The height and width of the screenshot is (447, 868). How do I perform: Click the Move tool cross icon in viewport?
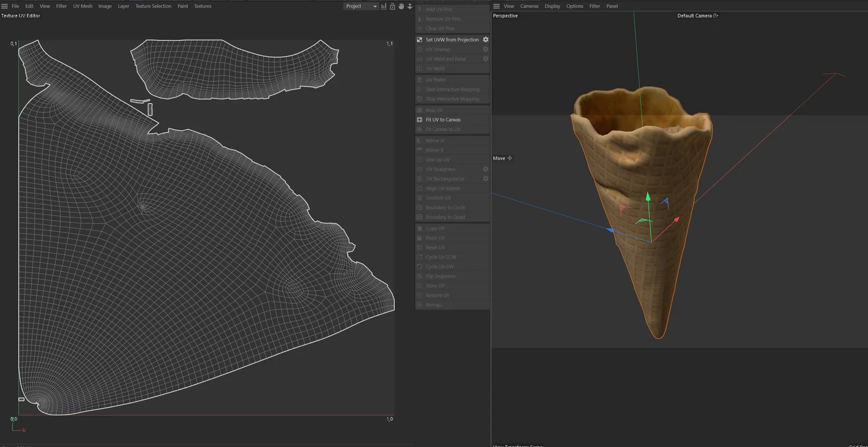click(509, 158)
